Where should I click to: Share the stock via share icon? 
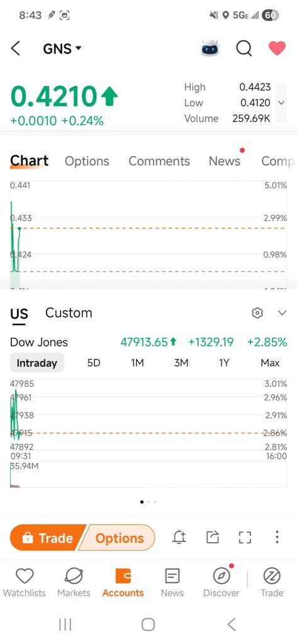tap(213, 537)
